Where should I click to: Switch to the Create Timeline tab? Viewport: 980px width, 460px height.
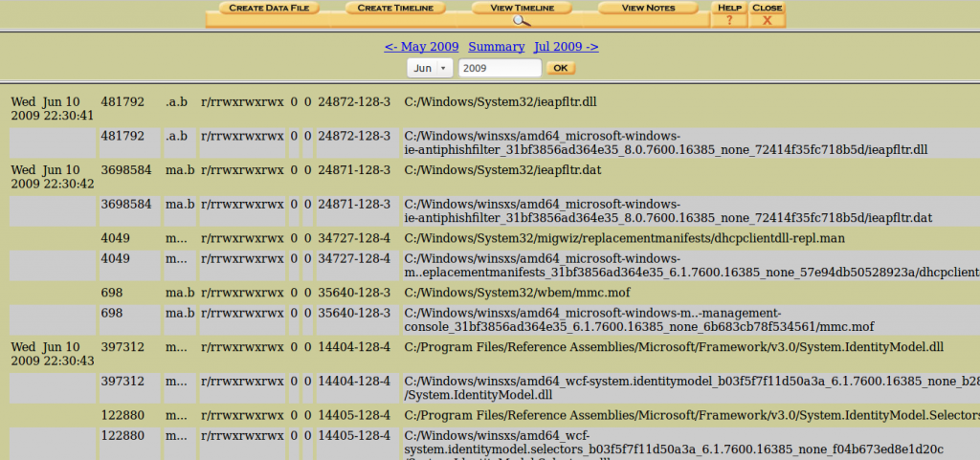pyautogui.click(x=395, y=8)
